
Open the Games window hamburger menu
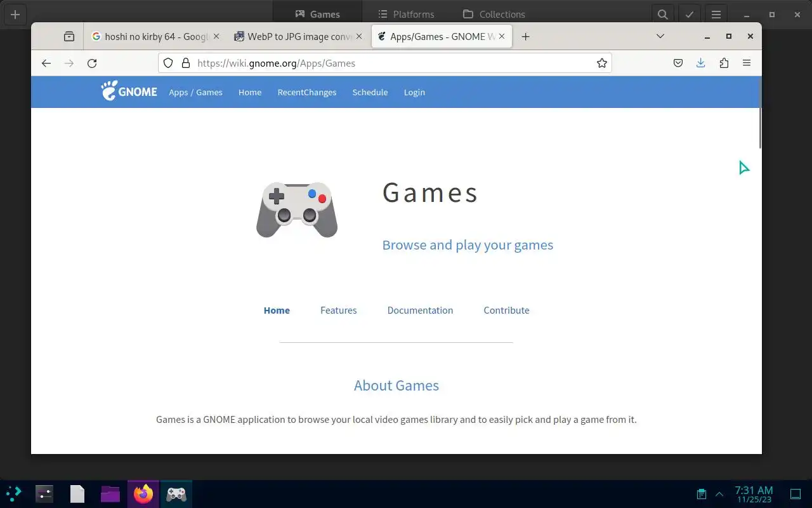coord(716,14)
